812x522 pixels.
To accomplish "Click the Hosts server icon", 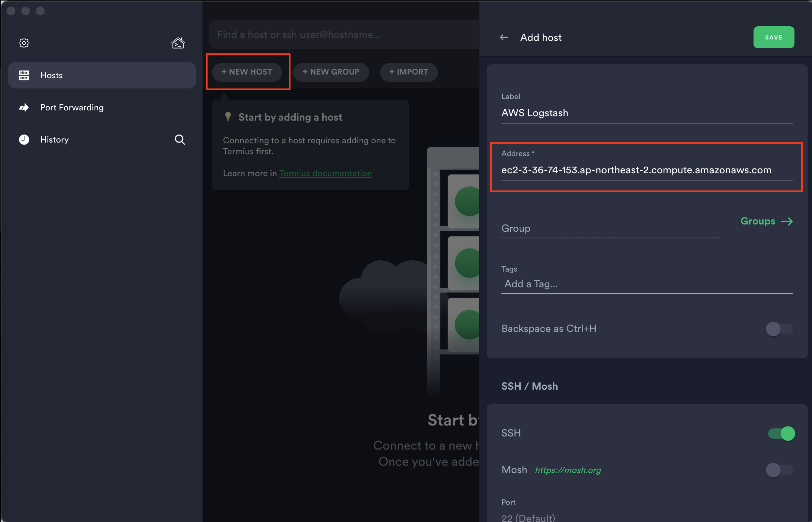I will [x=24, y=75].
